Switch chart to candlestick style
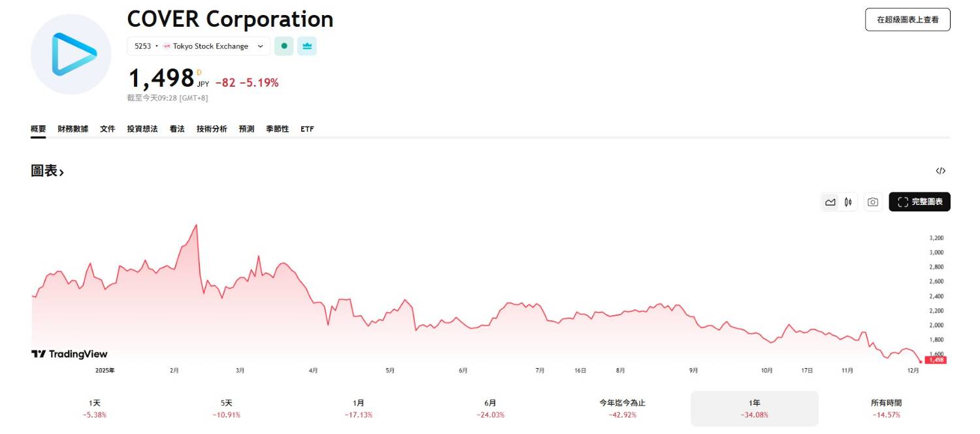 coord(848,202)
